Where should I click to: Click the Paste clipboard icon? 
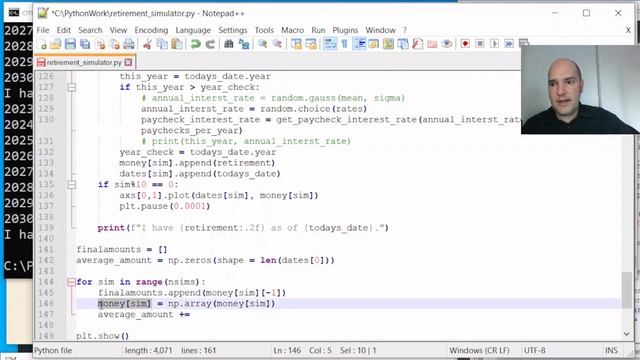coord(177,44)
